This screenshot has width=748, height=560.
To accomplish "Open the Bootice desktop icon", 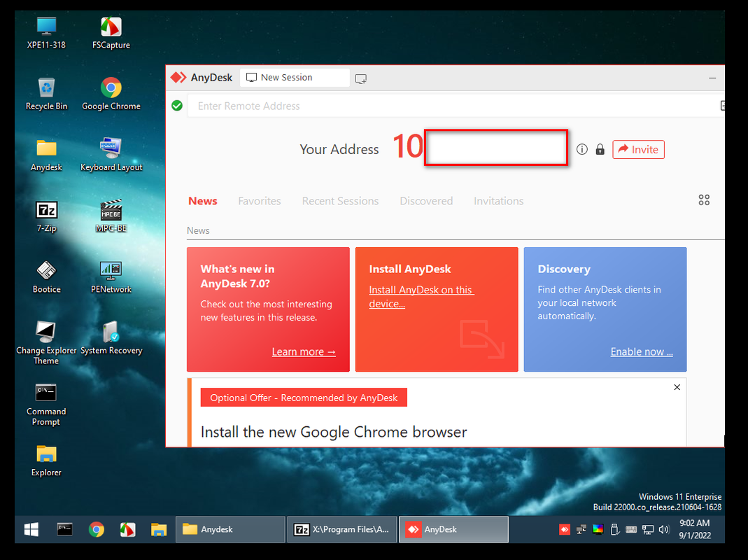I will [x=46, y=277].
